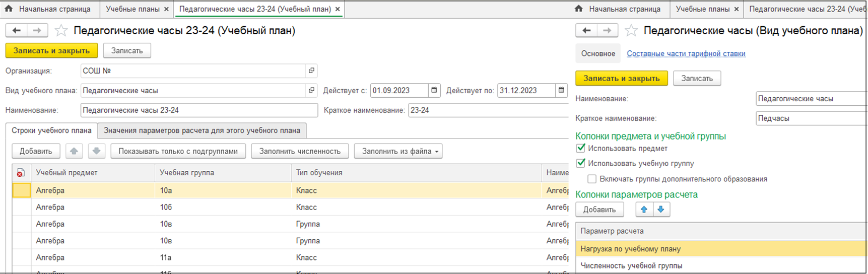Close the Педагогические часы 23-24 tab
Viewport: 868px width, 274px height.
(x=338, y=9)
